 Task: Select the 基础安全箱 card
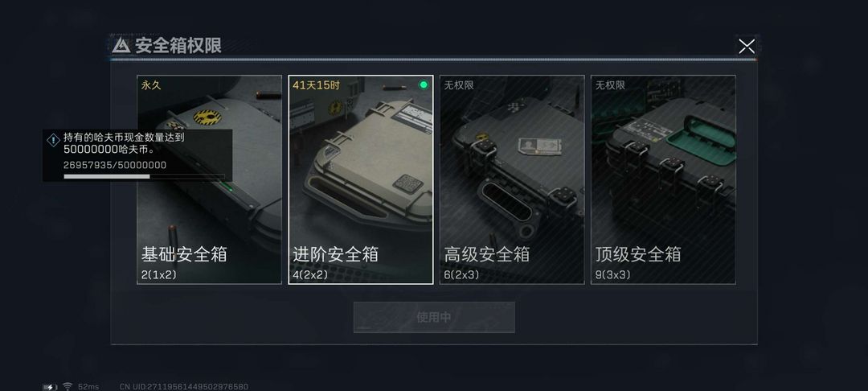(x=209, y=179)
